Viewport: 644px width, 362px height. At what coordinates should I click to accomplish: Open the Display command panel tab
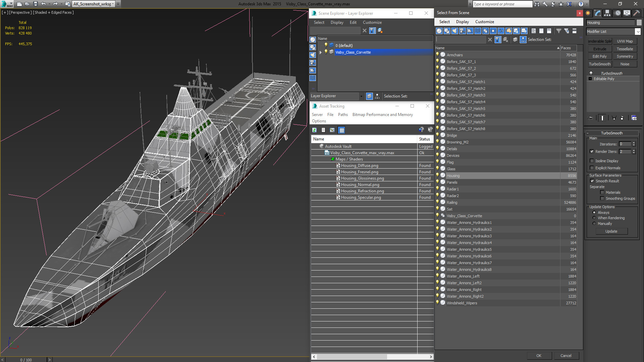point(627,13)
